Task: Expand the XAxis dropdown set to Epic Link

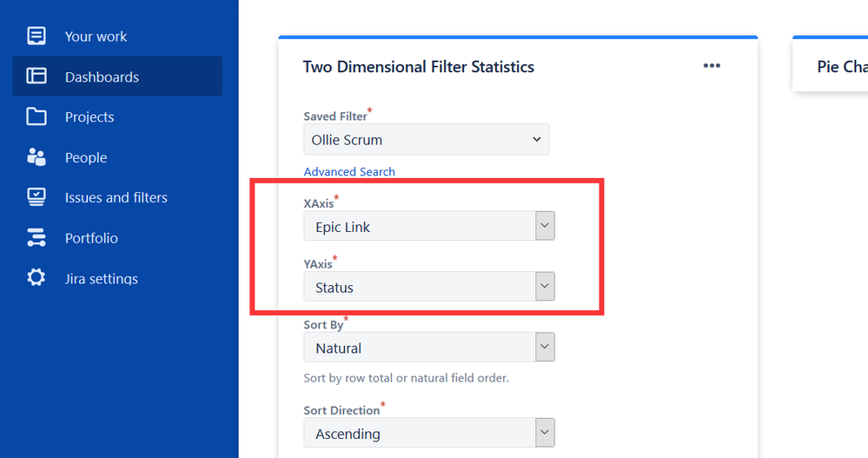Action: (x=429, y=226)
